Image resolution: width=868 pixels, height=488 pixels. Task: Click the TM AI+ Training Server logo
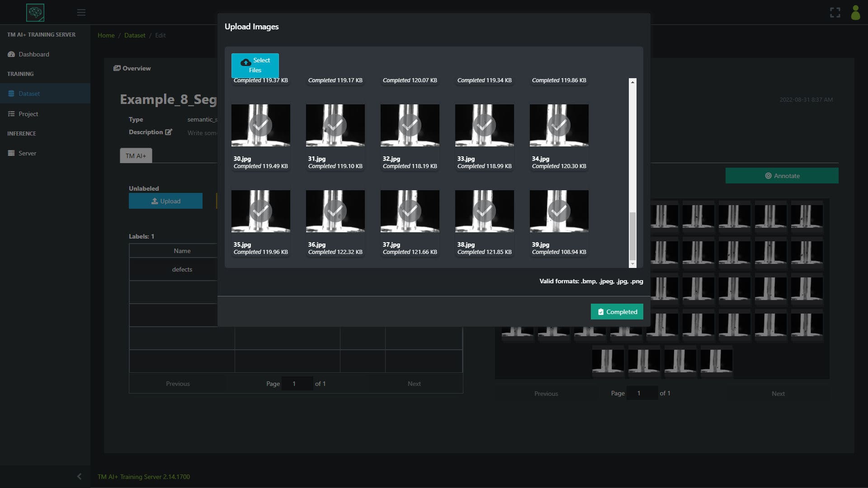[x=35, y=13]
